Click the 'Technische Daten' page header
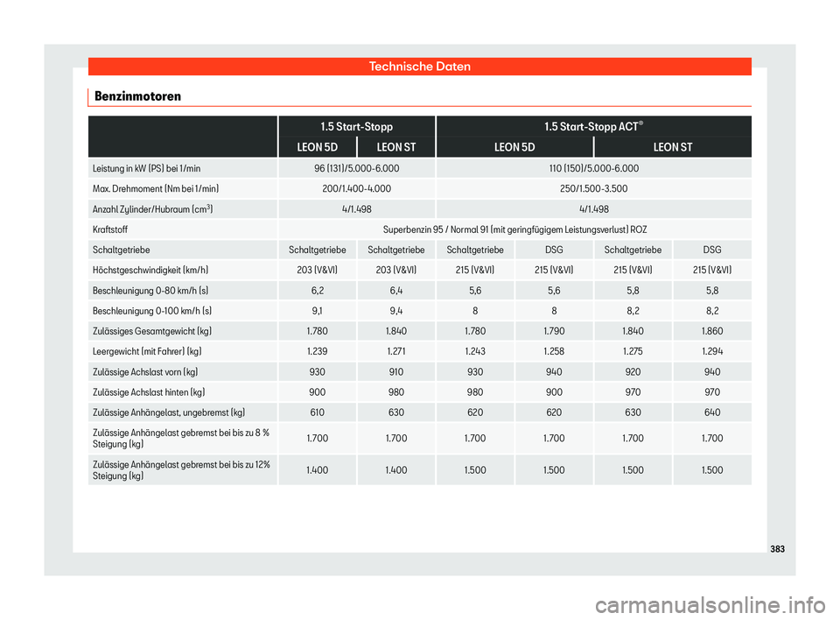The height and width of the screenshot is (620, 840). click(419, 67)
